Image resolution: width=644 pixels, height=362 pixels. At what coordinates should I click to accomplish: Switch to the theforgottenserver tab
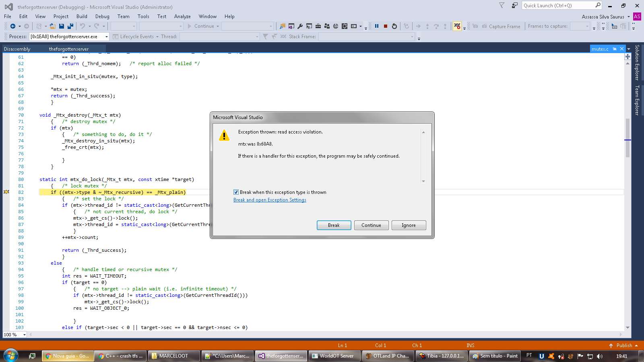click(69, 49)
